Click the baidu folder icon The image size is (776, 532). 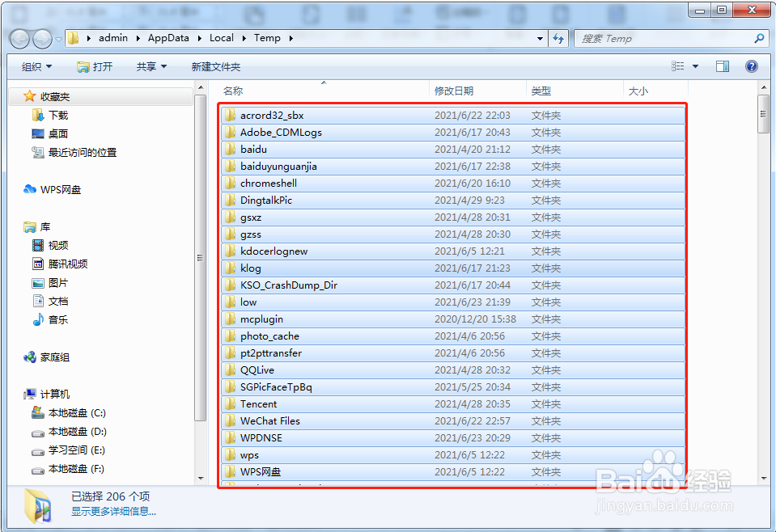pos(230,150)
